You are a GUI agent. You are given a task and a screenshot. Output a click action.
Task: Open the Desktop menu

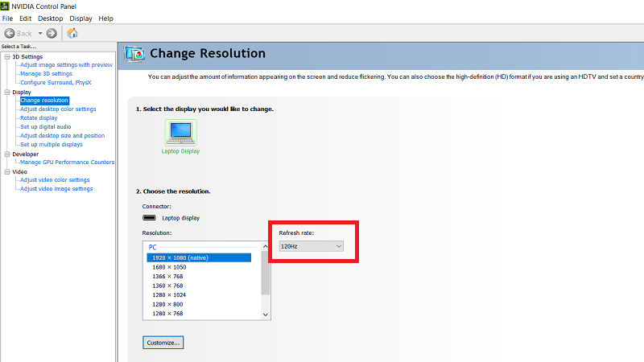click(50, 19)
